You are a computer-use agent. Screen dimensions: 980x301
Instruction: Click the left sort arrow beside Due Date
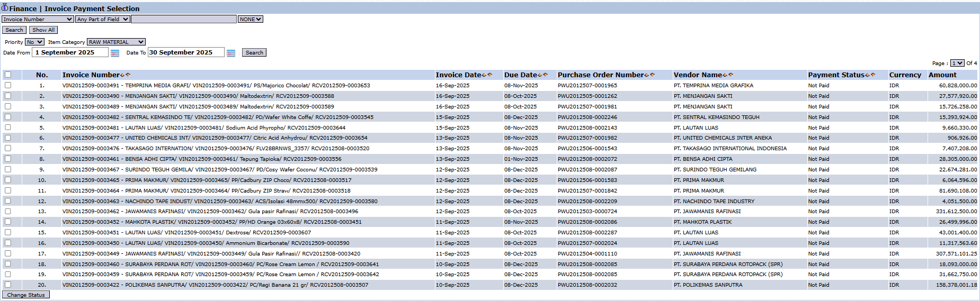pyautogui.click(x=540, y=75)
